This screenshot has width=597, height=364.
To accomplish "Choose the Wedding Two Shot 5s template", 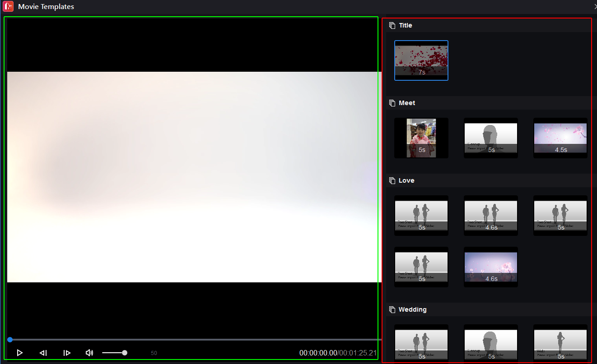I will pyautogui.click(x=421, y=343).
